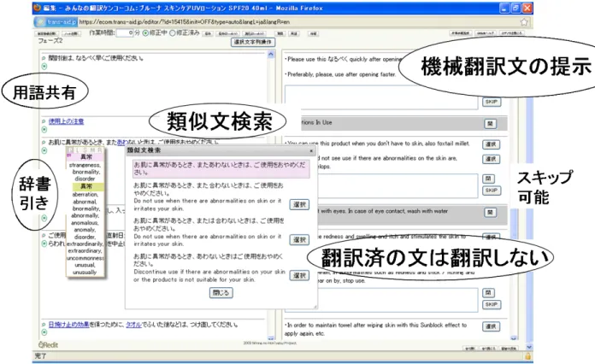Screen dimensions: 595x364
Task: Click the left panel scroll-down arrow
Action: tap(270, 338)
